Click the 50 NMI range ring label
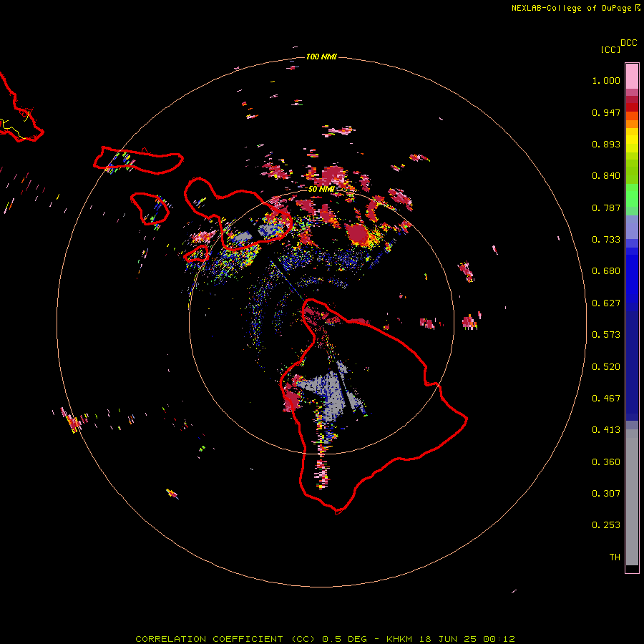644x644 pixels. 321,190
